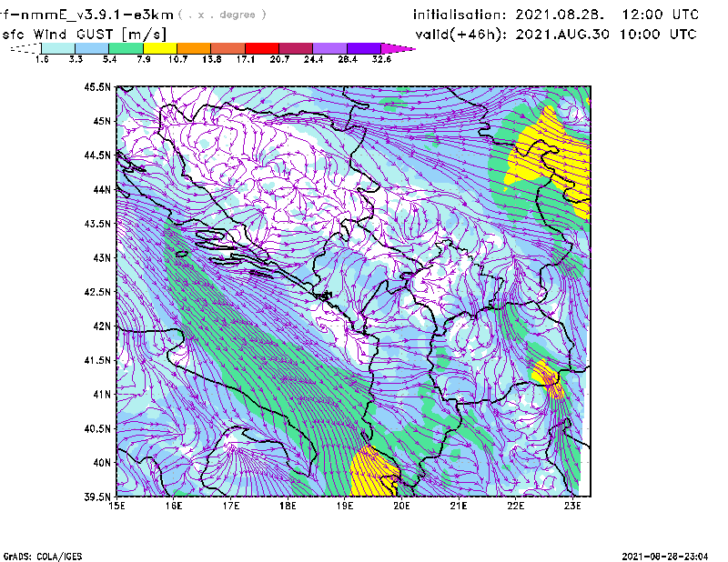The image size is (728, 562).
Task: Click the legend value 32.6
Action: tap(381, 59)
